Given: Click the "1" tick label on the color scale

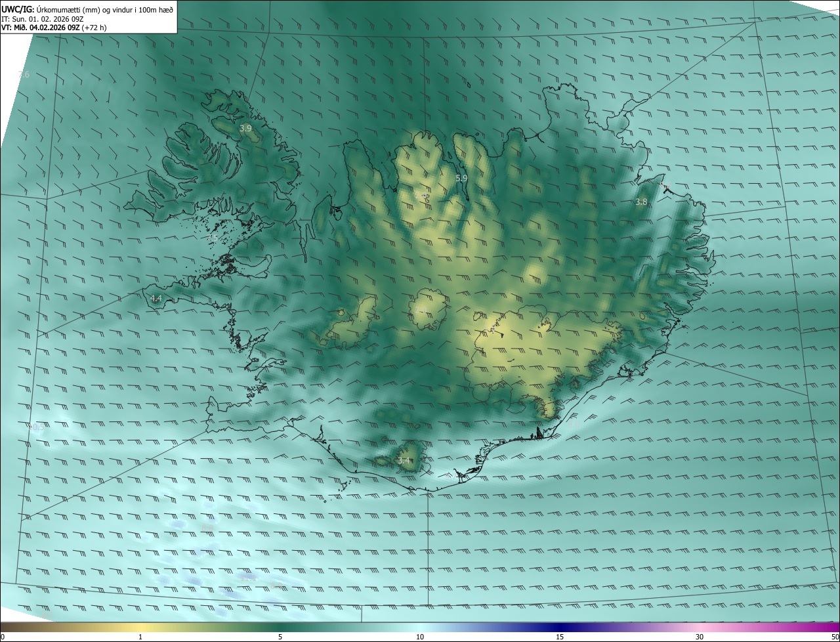Looking at the screenshot, I should tap(140, 637).
